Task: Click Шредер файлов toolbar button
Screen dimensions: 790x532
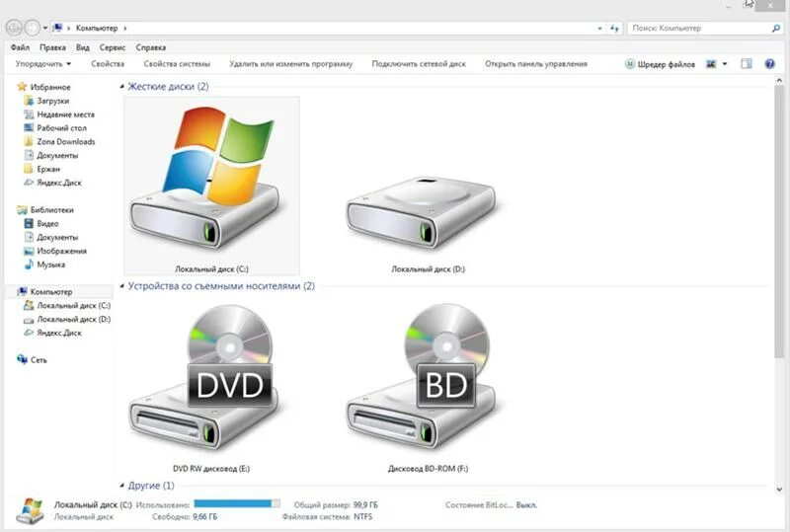Action: coord(660,64)
